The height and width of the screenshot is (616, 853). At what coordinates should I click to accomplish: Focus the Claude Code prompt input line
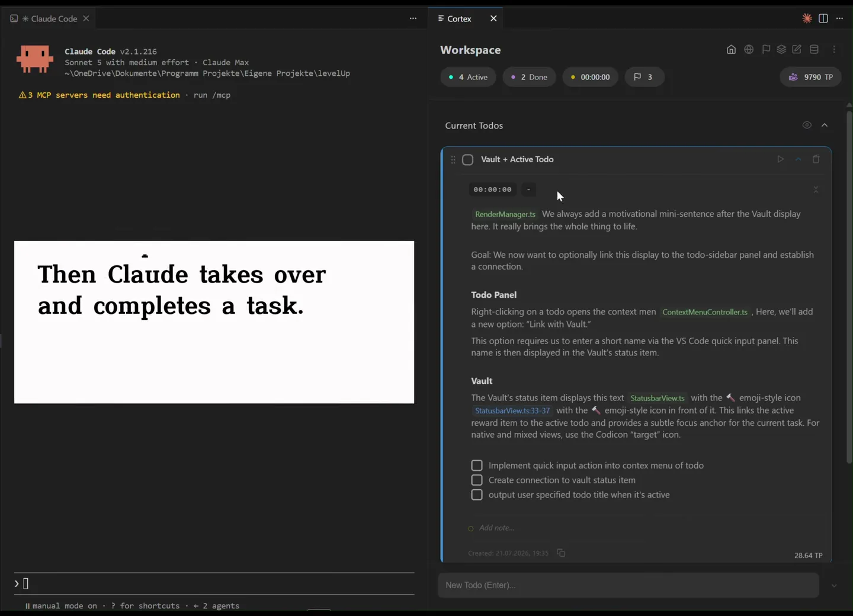point(214,583)
